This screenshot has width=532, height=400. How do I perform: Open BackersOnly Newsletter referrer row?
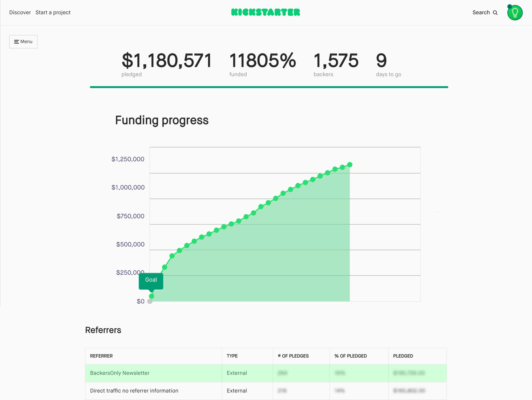[x=120, y=373]
